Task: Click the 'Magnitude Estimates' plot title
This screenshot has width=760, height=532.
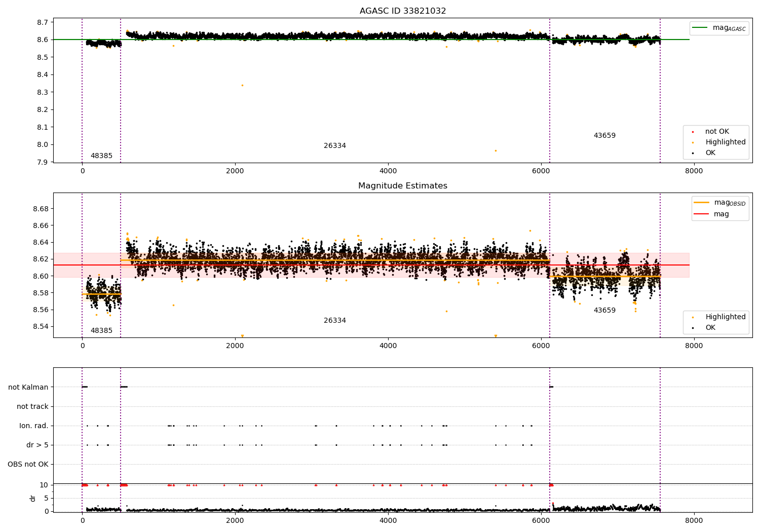Action: [403, 186]
